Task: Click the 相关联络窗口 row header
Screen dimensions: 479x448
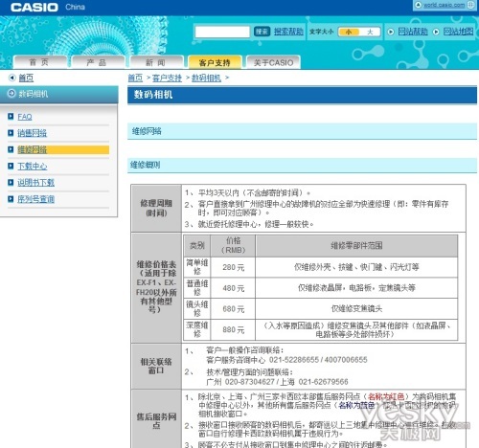Action: [x=156, y=366]
